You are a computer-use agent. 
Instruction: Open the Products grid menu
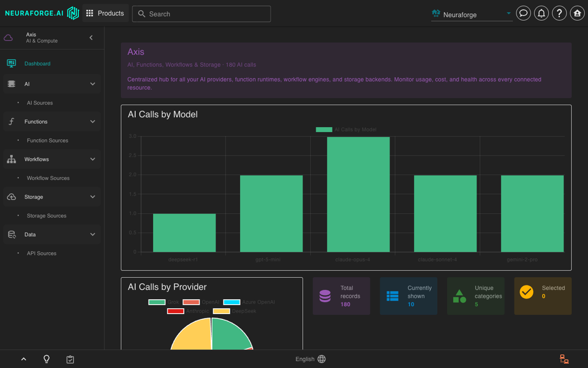point(105,13)
